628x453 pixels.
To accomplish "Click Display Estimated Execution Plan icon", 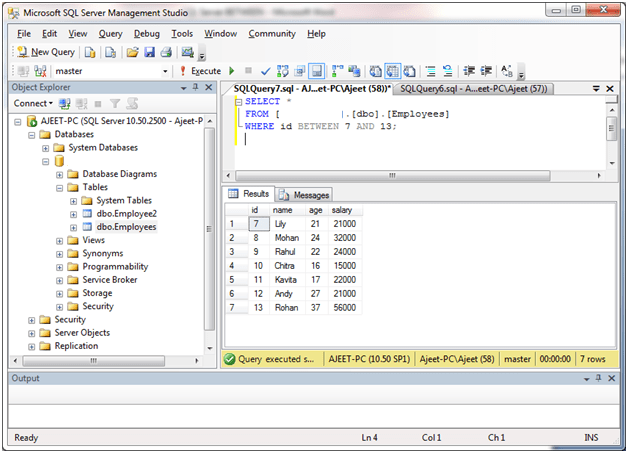I will pyautogui.click(x=282, y=71).
